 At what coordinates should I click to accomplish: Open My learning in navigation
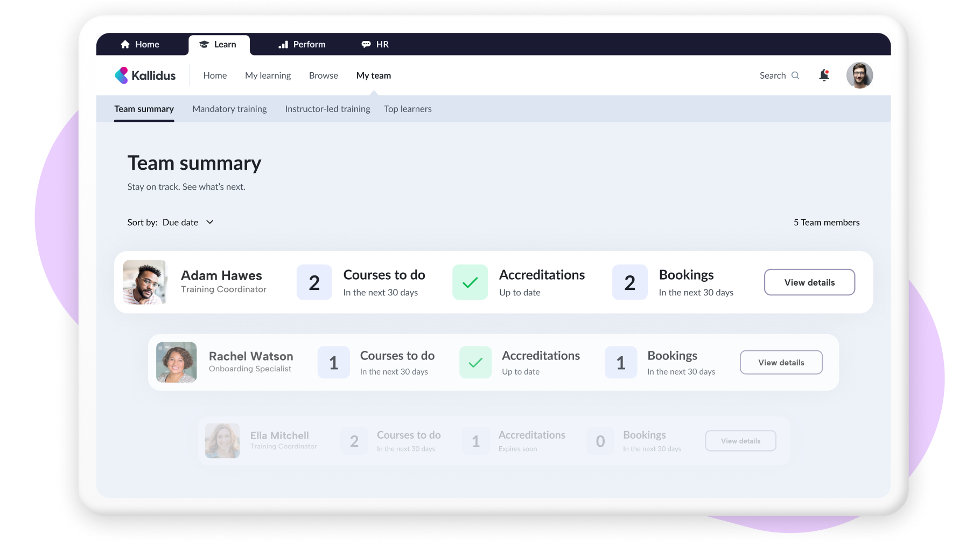click(268, 75)
